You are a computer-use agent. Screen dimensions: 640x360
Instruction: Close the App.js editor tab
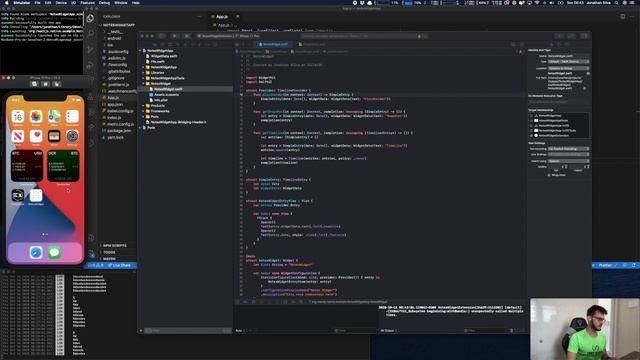click(238, 17)
